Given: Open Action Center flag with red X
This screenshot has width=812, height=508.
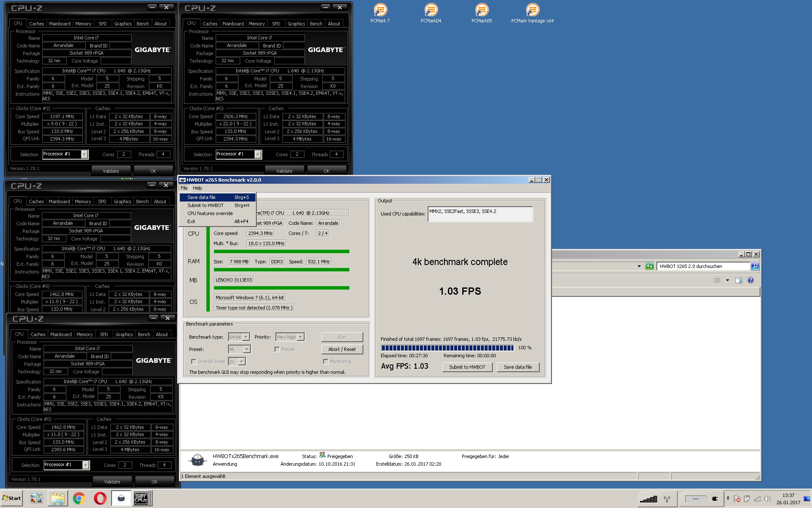Looking at the screenshot, I should point(737,499).
